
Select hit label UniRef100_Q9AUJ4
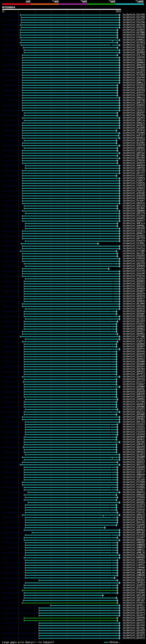pos(134,515)
